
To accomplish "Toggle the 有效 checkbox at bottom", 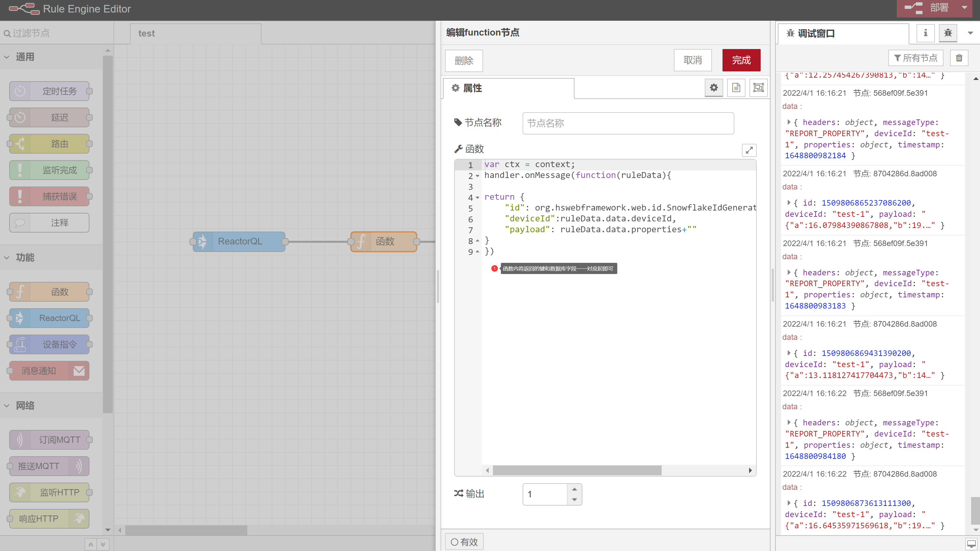I will [x=455, y=541].
